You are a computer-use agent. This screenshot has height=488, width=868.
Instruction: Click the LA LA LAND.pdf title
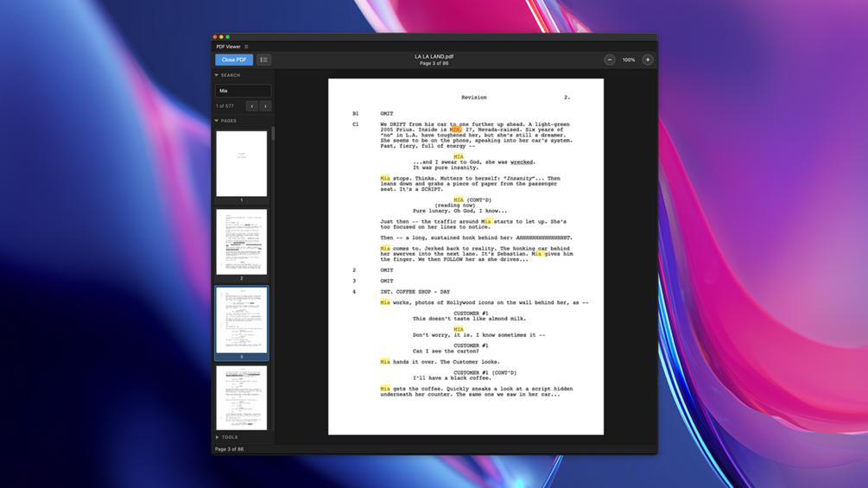point(434,56)
